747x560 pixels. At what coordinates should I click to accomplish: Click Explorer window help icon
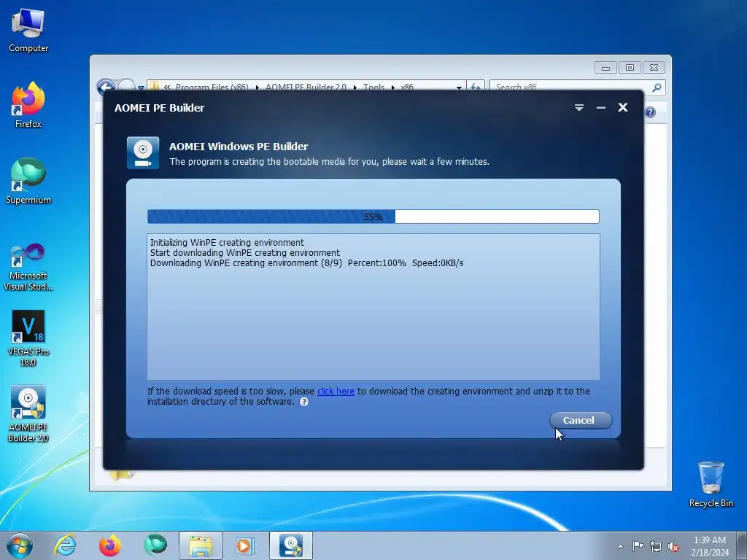coord(650,112)
